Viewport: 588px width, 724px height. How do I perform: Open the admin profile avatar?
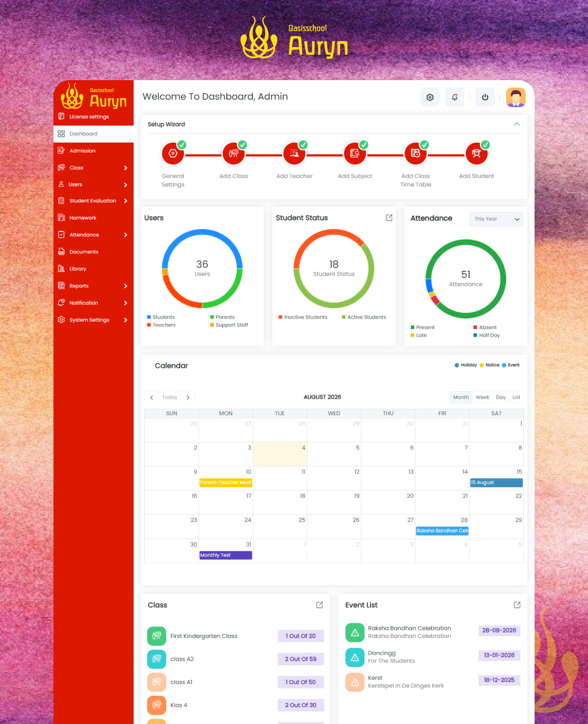(516, 97)
